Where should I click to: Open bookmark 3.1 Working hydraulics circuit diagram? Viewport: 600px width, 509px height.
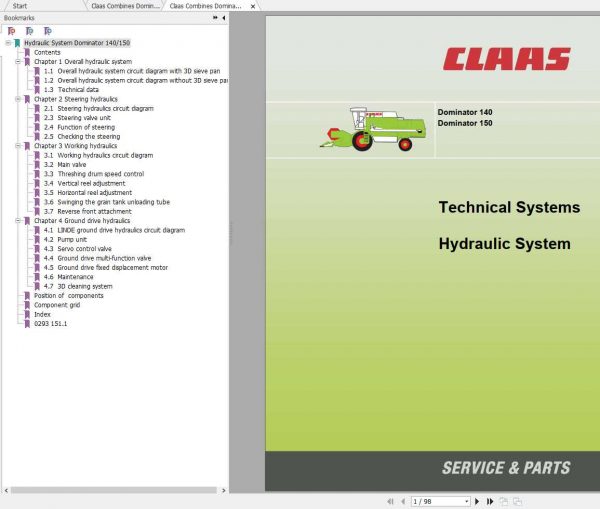tap(98, 155)
